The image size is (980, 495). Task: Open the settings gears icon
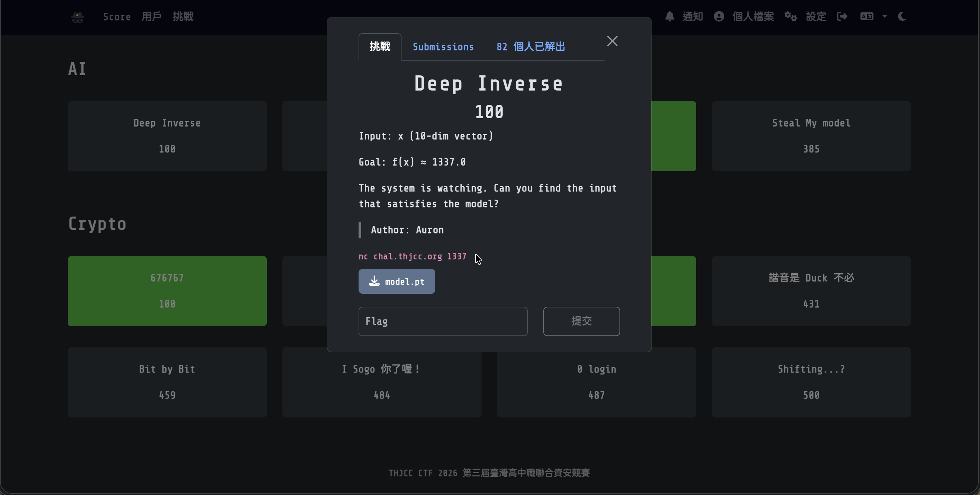(791, 16)
